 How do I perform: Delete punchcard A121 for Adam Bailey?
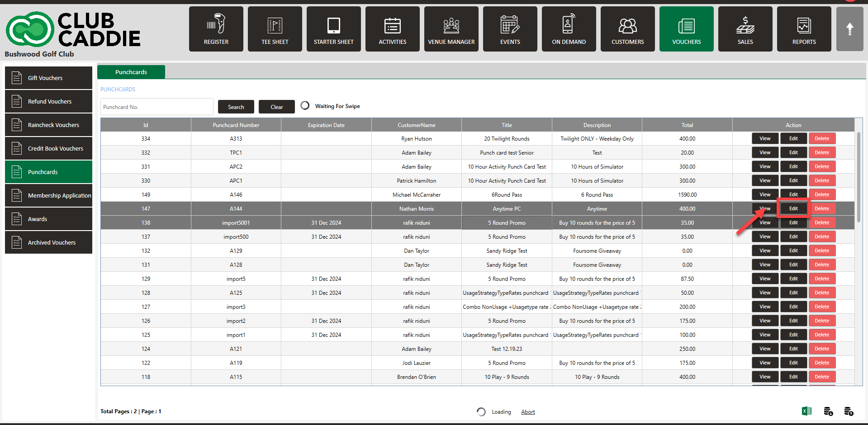click(822, 349)
